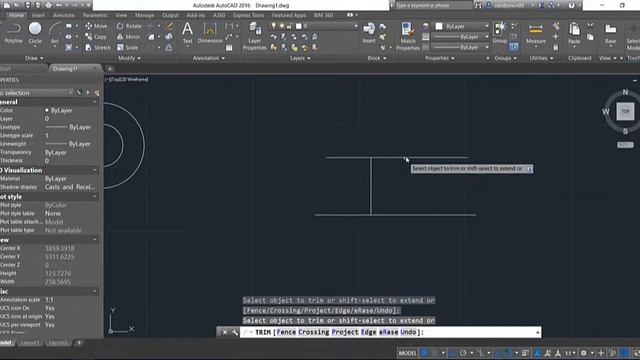Toggle lineweight display in status bar

[525, 353]
